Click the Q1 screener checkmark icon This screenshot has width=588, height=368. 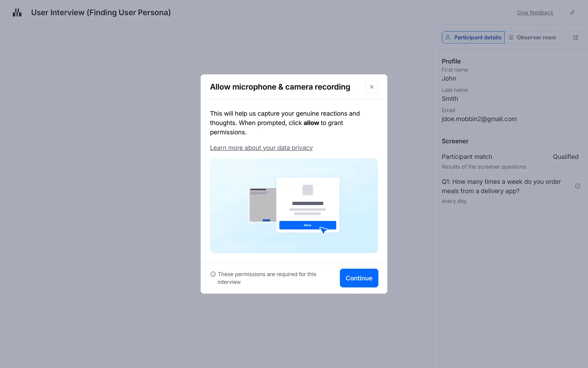(578, 186)
